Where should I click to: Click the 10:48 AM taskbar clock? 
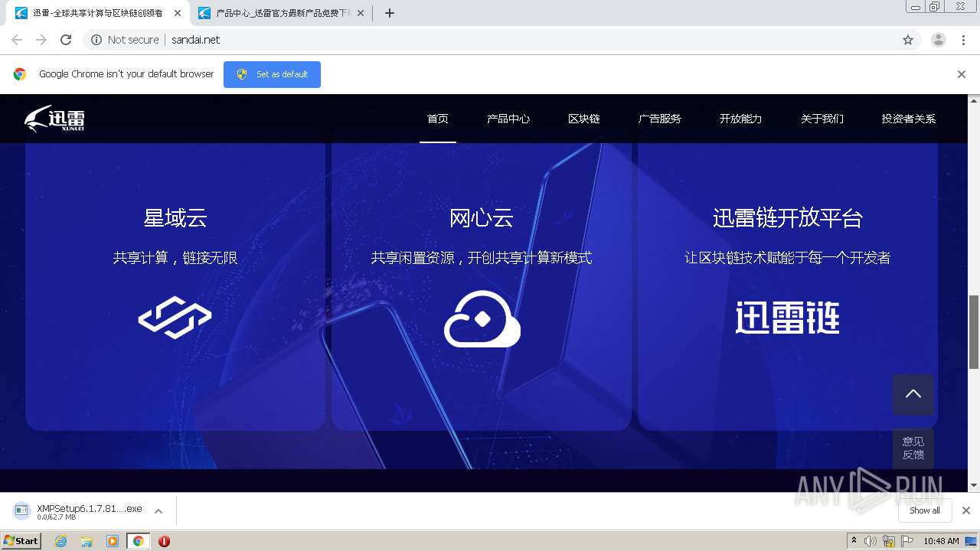pyautogui.click(x=941, y=541)
